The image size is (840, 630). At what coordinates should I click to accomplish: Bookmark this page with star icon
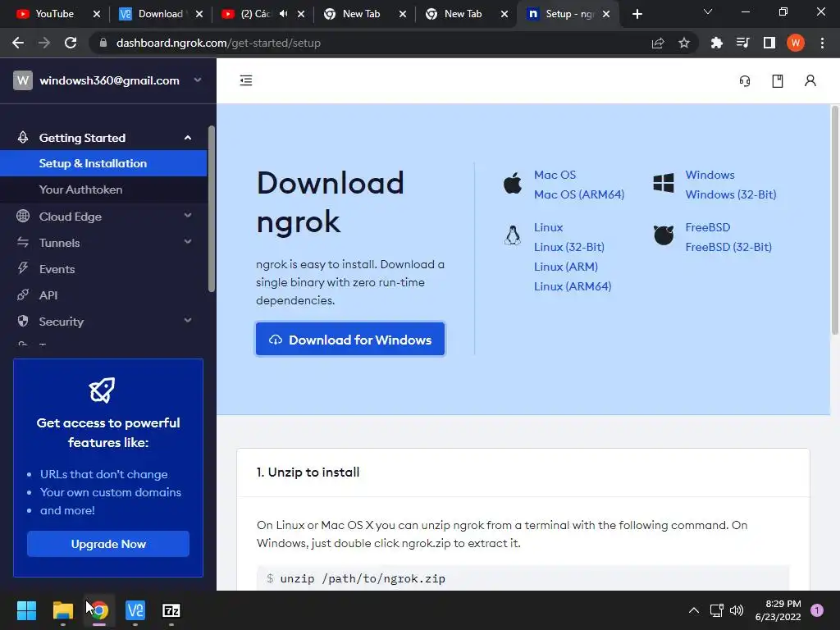point(684,43)
